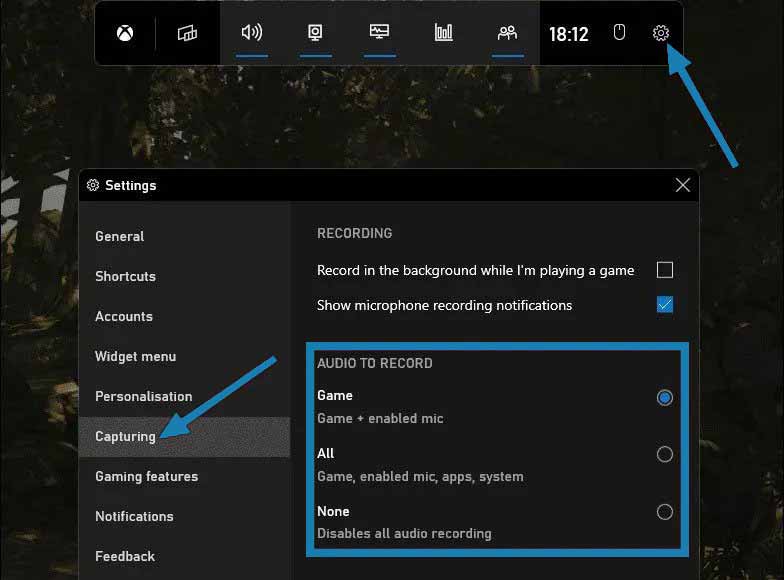Open the Capture widget icon
Viewport: 784px width, 580px height.
tap(315, 33)
